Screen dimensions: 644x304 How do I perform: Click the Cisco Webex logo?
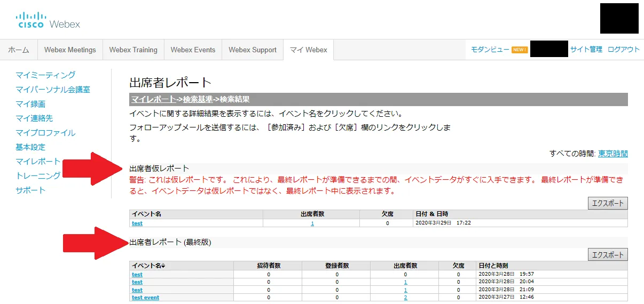coord(48,20)
